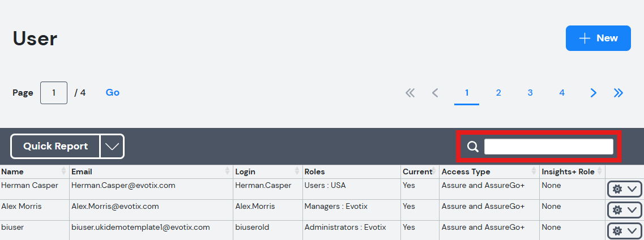Click the Go link
Screen dimensions: 644x240
(x=113, y=93)
